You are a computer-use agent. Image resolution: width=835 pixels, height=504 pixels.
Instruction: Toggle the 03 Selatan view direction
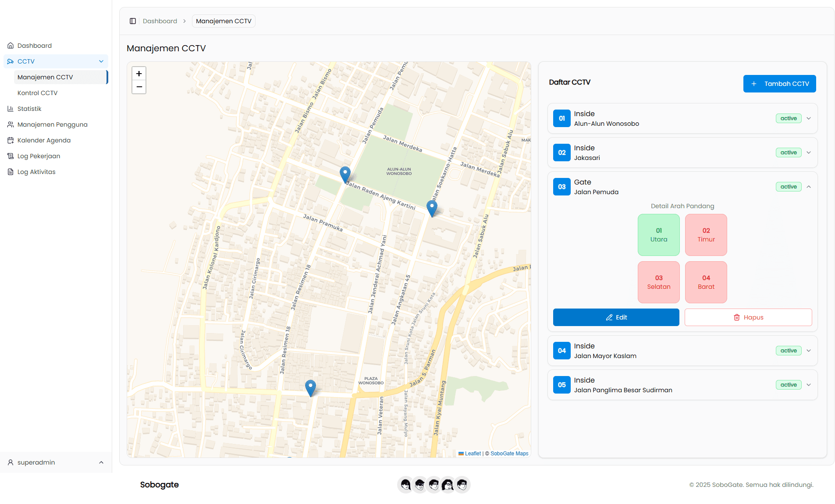(658, 282)
